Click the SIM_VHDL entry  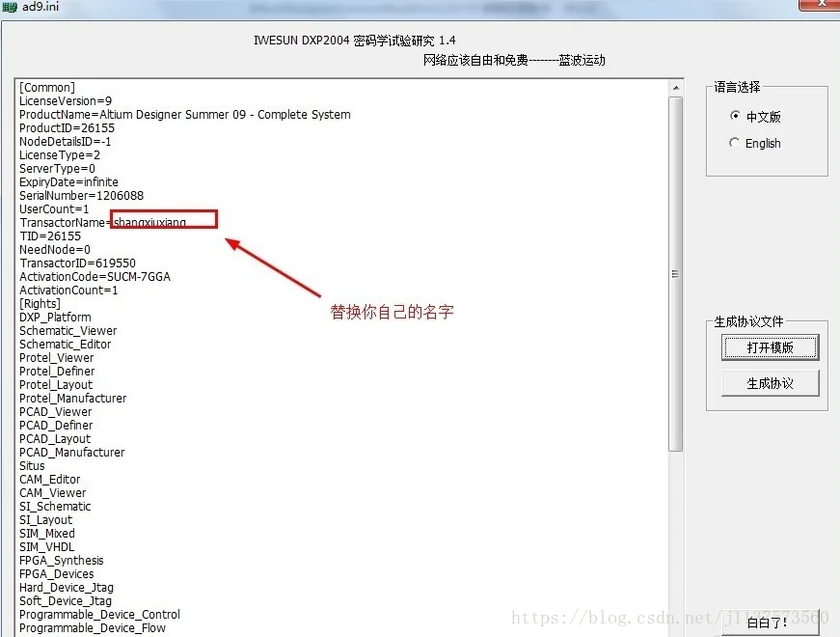click(47, 547)
